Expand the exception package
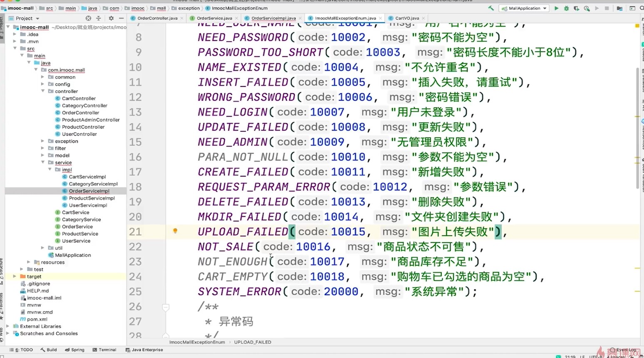Viewport: 644px width, 358px height. tap(43, 141)
